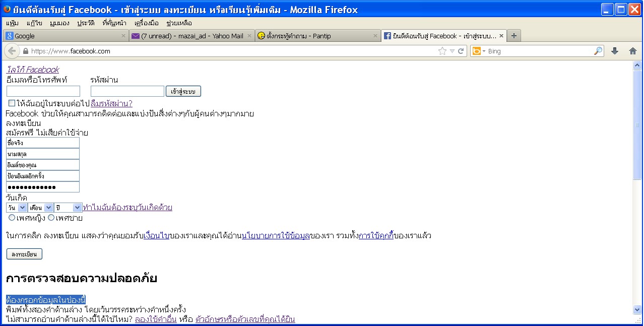Screen dimensions: 644x326
Task: Close the Facebook tab
Action: (501, 36)
